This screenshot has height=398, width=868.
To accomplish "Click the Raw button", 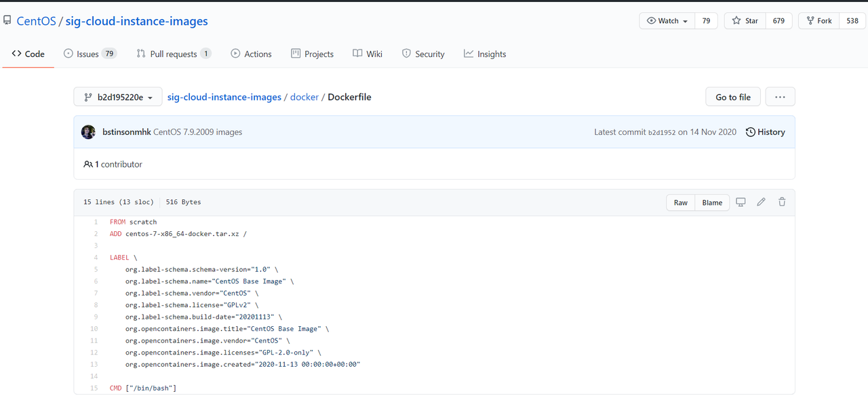I will click(681, 202).
